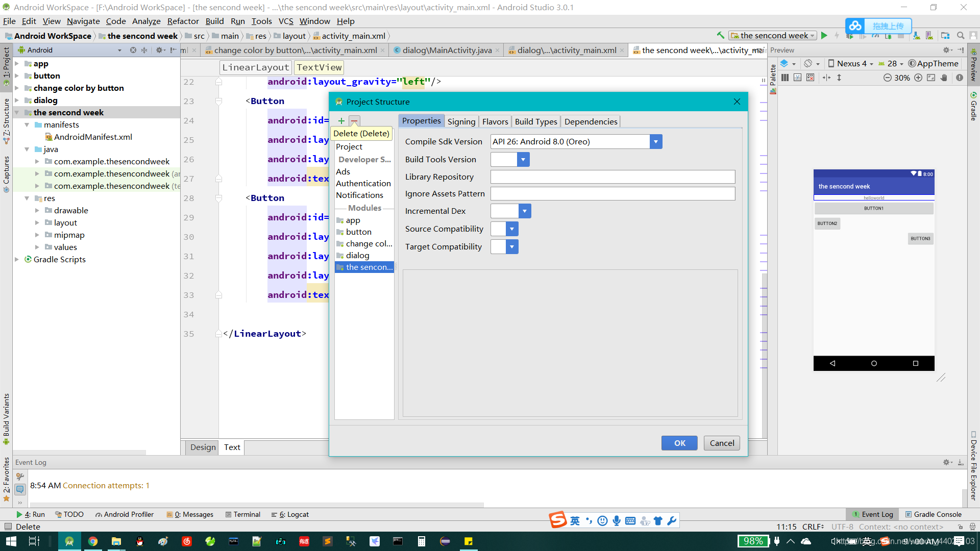Open the Source Compatibility dropdown
The width and height of the screenshot is (980, 551).
[512, 229]
